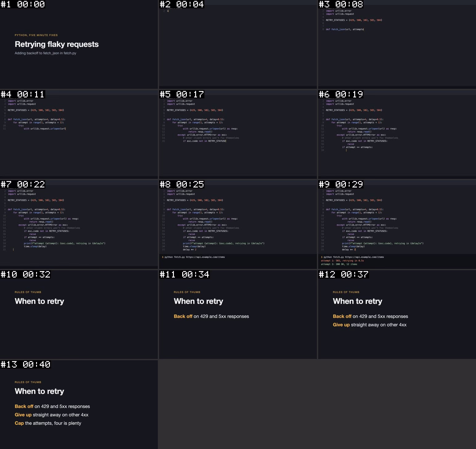This screenshot has width=476, height=449.
Task: Click the "# other client errors" comment in frame #5
Action: pos(211,138)
